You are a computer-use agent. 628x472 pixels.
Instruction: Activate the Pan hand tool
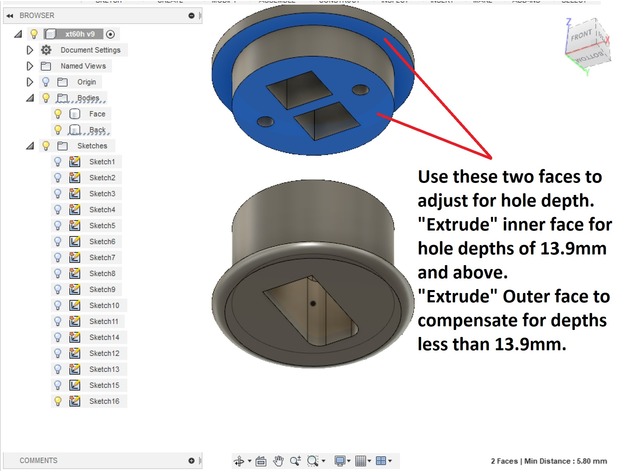click(x=278, y=461)
